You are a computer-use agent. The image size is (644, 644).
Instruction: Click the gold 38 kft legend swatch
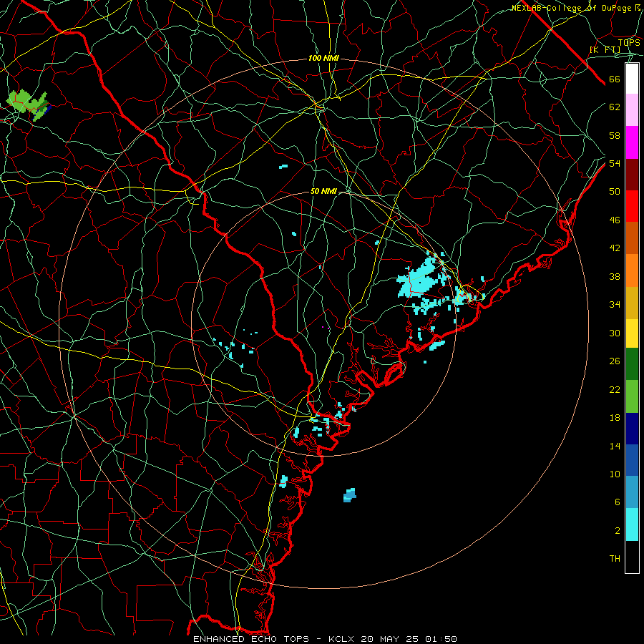tap(632, 303)
